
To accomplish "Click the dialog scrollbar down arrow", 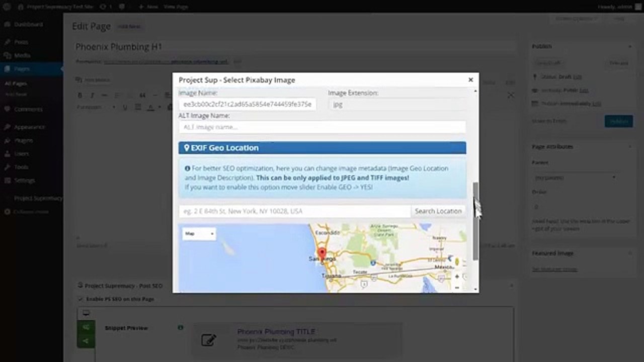I will click(476, 289).
